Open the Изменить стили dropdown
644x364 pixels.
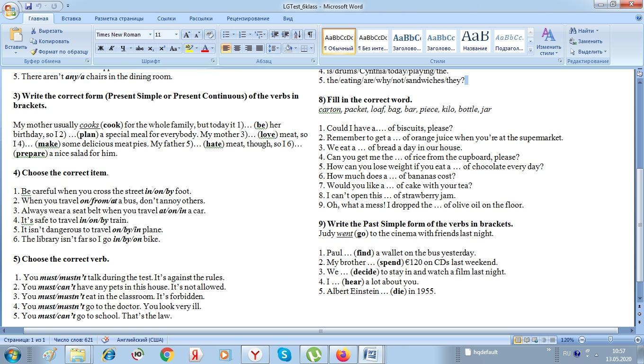coord(549,41)
